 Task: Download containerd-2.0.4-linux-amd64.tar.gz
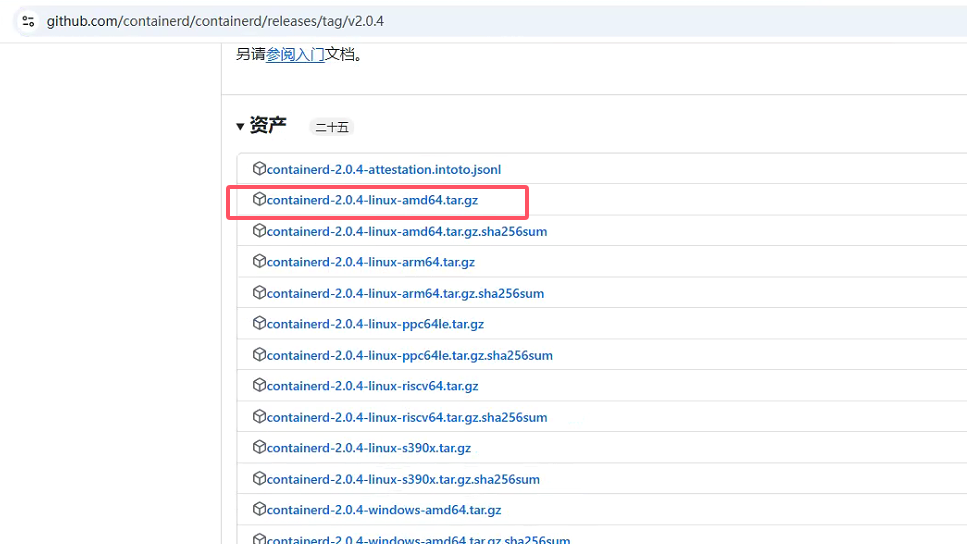[x=372, y=200]
